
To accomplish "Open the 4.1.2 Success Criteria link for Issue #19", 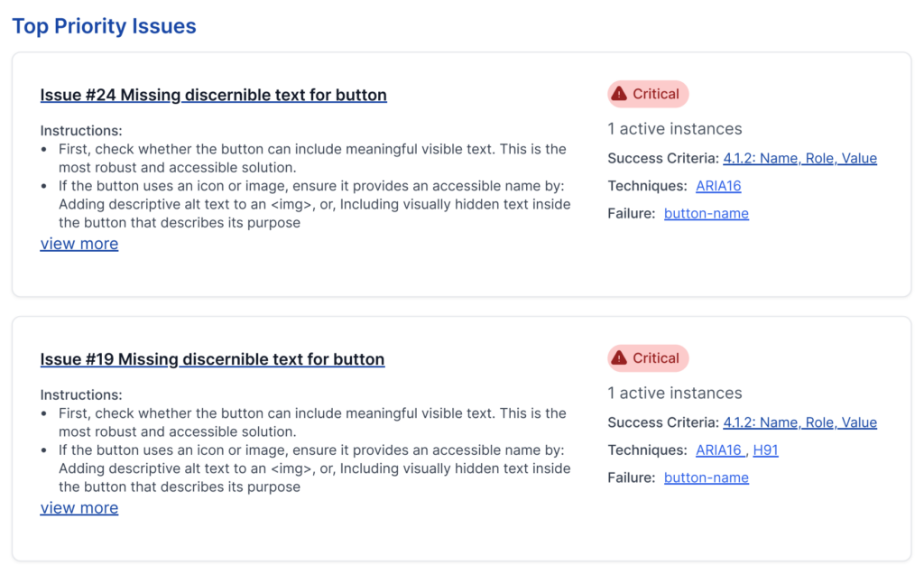I will tap(799, 422).
